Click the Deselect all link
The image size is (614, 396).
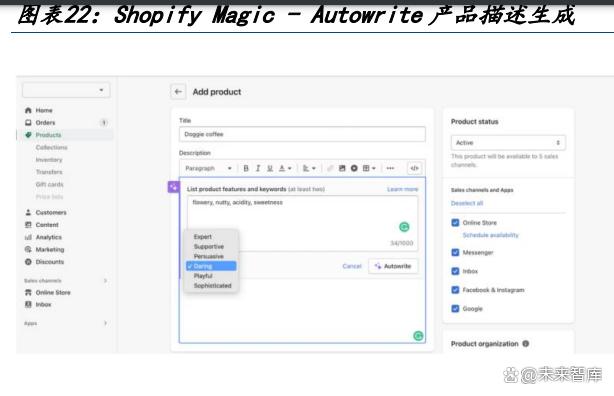point(467,203)
